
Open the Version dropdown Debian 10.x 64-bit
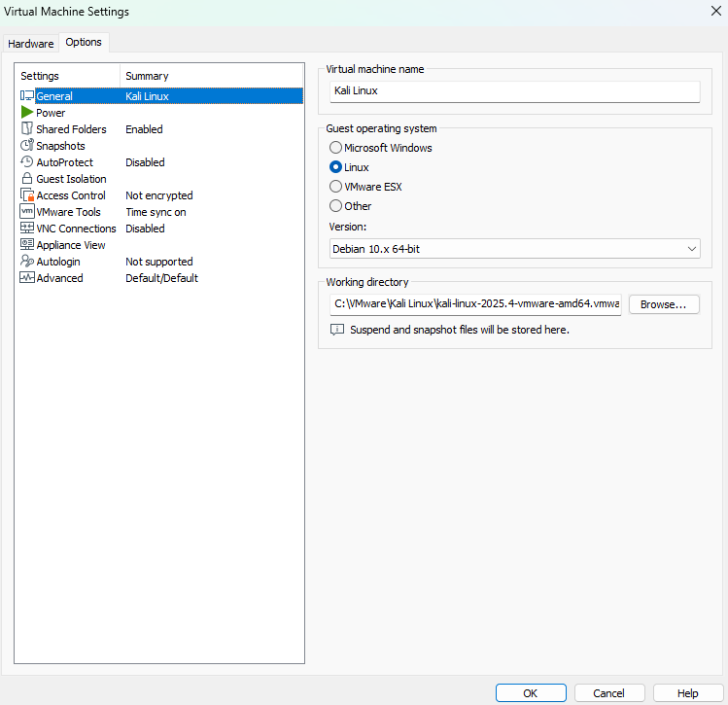tap(514, 249)
